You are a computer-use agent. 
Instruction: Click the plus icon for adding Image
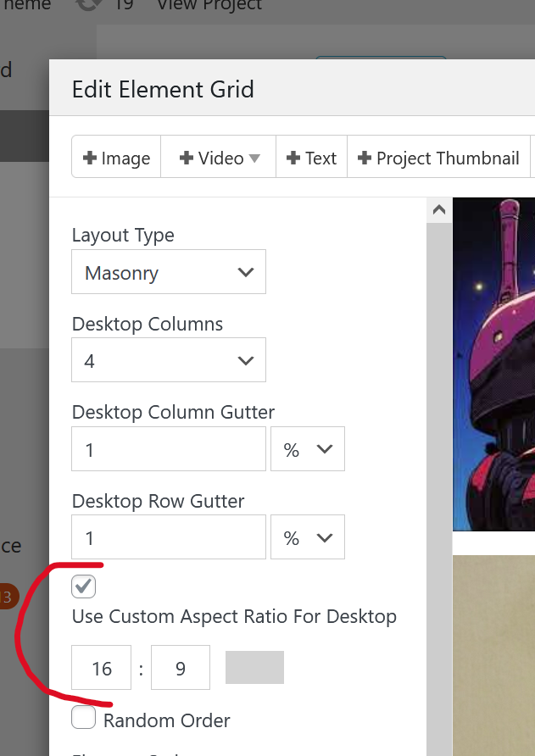90,158
